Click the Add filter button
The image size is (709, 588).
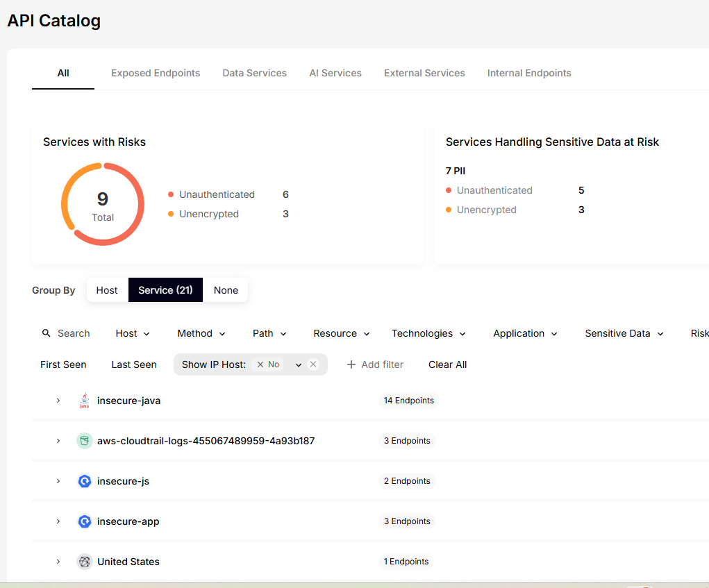tap(375, 364)
